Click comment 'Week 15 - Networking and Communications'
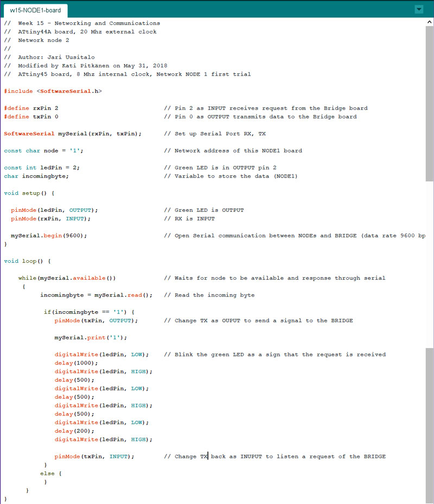Viewport: 434px width, 504px height. point(89,23)
